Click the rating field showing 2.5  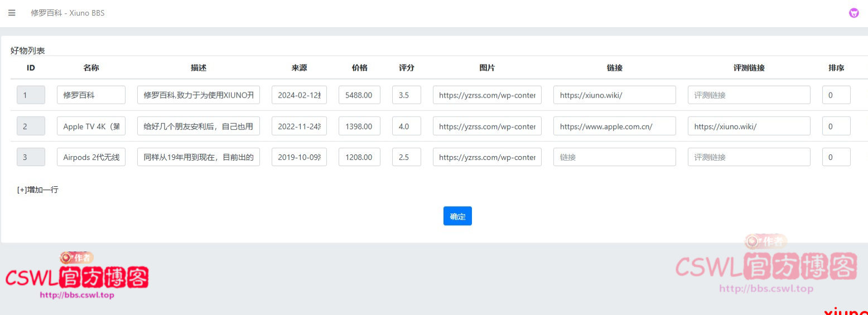coord(406,157)
